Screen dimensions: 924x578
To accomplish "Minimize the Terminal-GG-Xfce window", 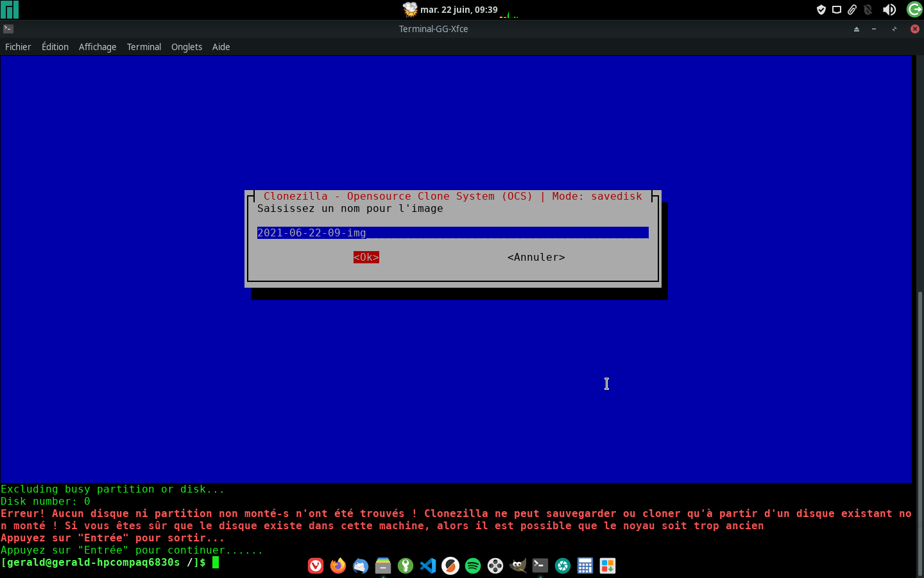I will pos(874,29).
